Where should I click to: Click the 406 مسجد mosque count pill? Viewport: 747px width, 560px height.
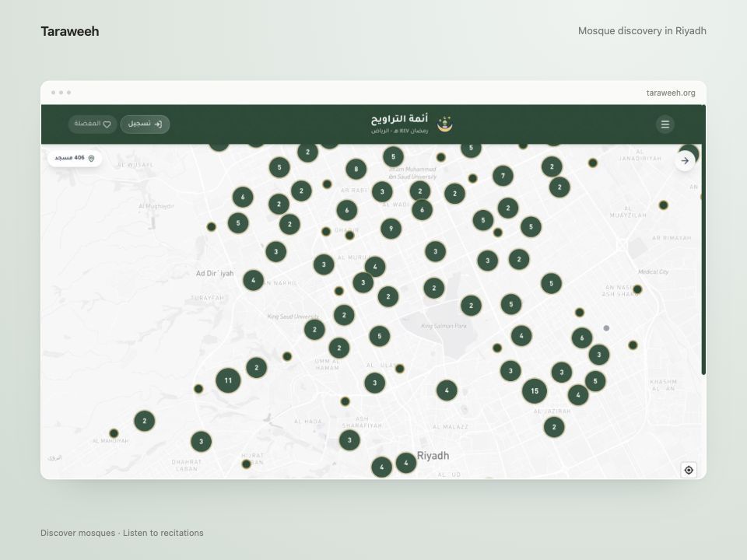[75, 158]
